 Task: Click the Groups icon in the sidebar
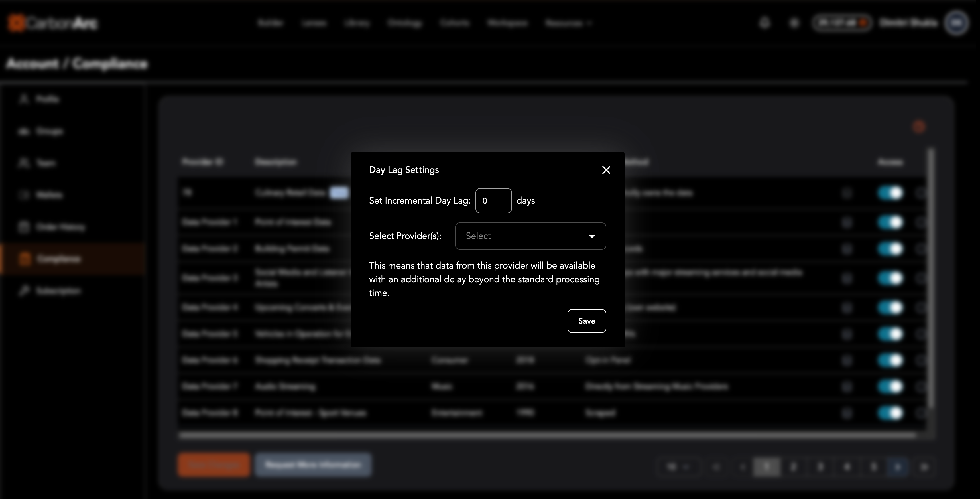pyautogui.click(x=24, y=131)
